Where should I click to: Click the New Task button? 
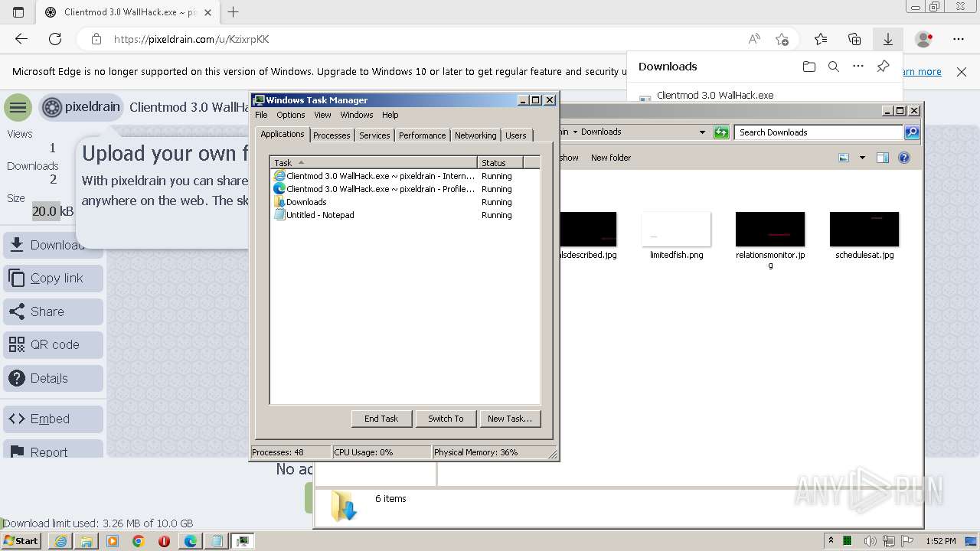coord(510,419)
